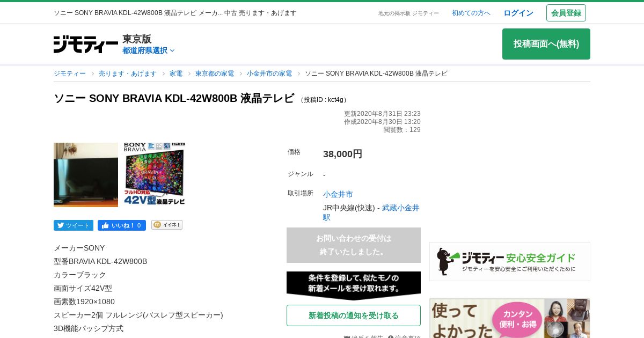View the BRAVIA 42V型 product thumbnail

(155, 174)
